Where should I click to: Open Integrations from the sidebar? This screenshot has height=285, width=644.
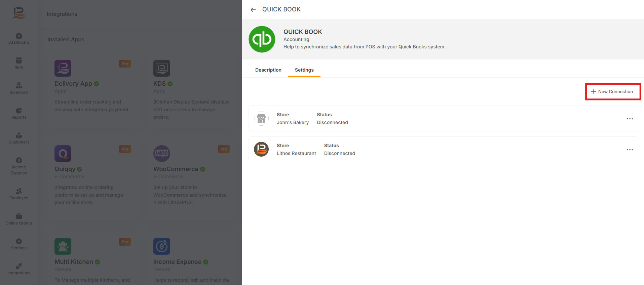pyautogui.click(x=19, y=269)
